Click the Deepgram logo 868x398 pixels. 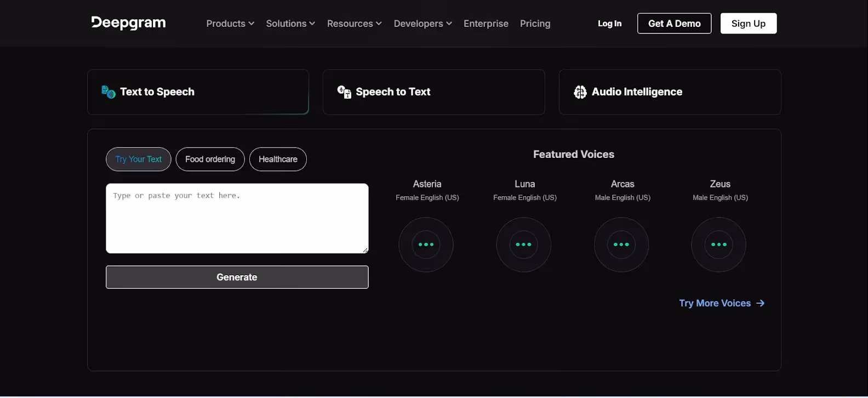pos(129,23)
